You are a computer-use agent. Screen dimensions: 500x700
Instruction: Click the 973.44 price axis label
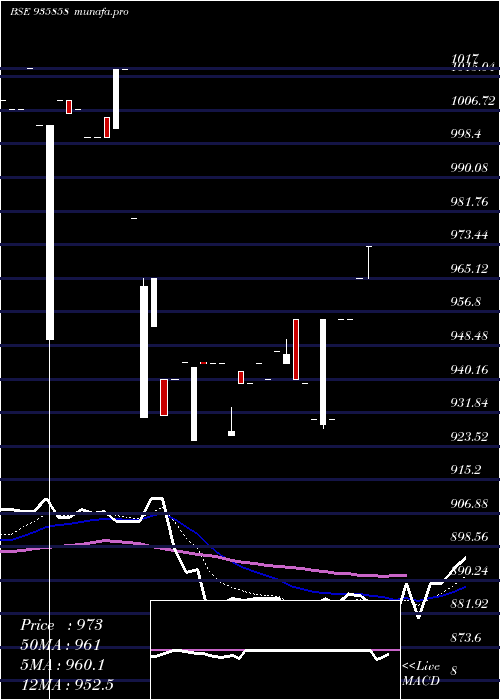(x=470, y=235)
